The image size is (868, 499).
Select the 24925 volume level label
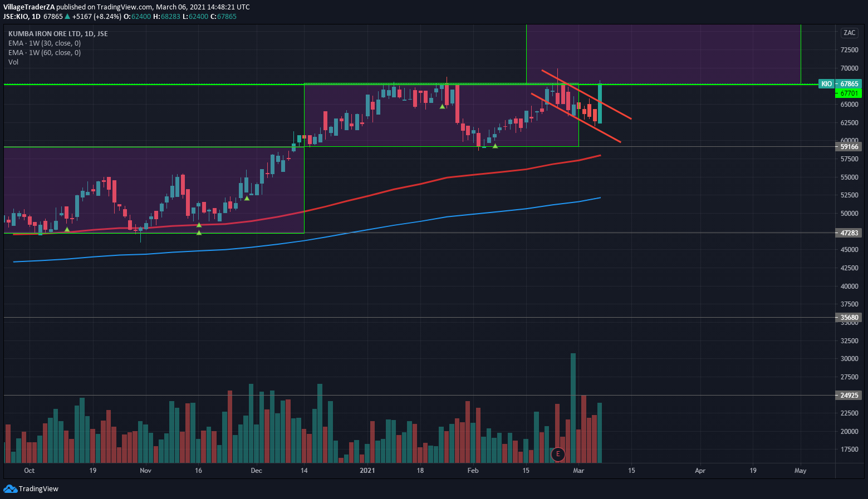[849, 396]
